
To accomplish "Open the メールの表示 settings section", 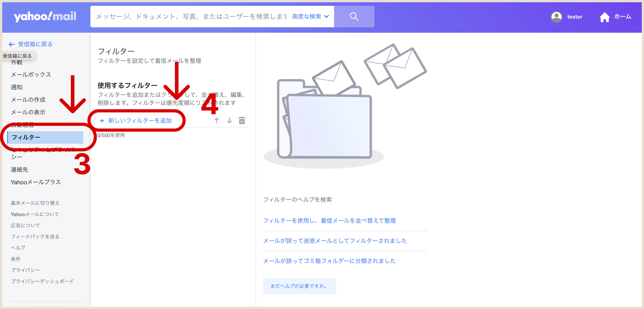I will (28, 112).
